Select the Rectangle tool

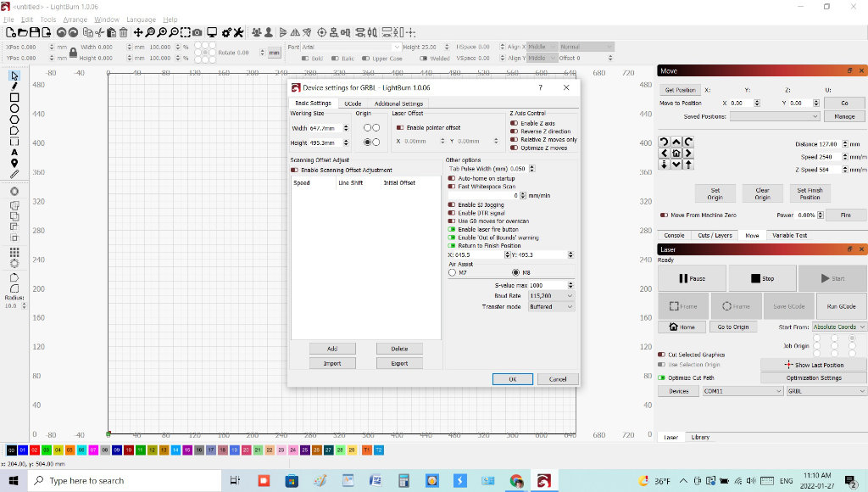14,98
